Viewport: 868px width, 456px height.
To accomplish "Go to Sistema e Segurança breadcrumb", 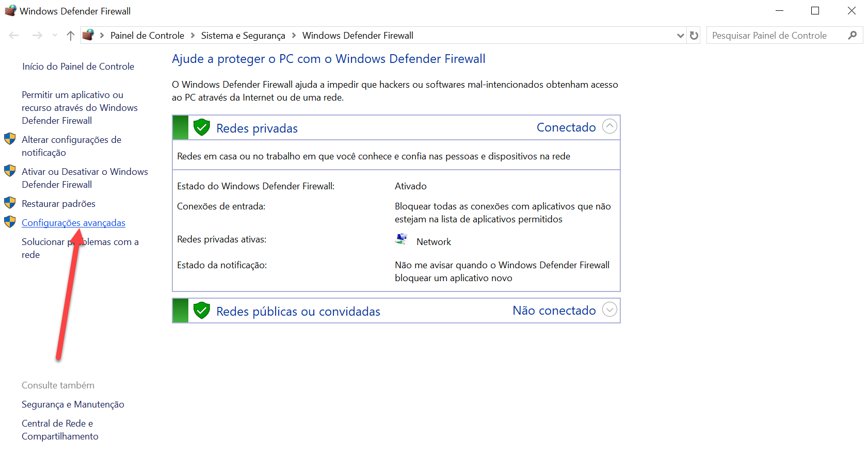I will (x=243, y=36).
